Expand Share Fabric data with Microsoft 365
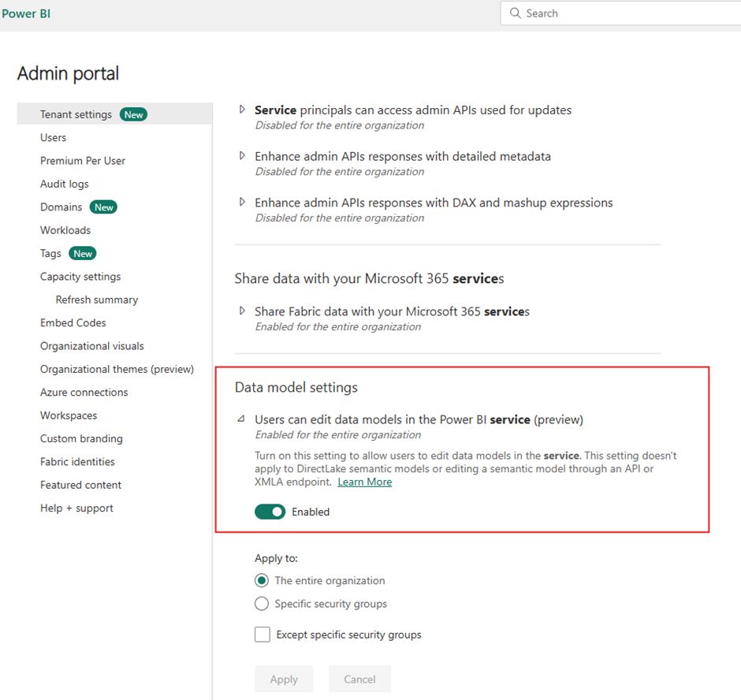This screenshot has height=700, width=741. 242,311
